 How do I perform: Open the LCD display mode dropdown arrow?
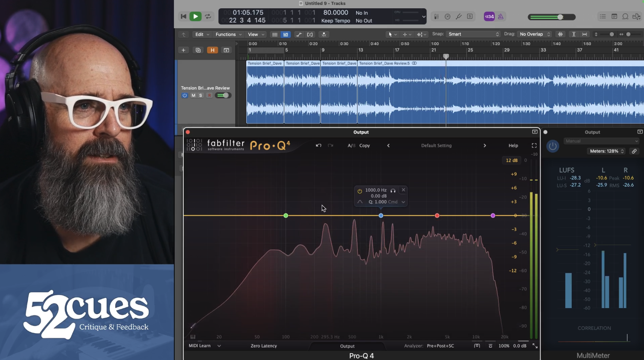423,17
